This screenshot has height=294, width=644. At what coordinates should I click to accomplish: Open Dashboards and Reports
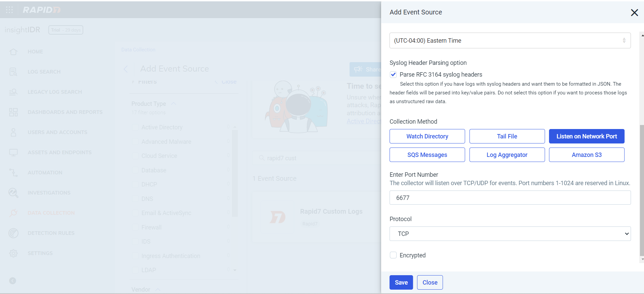pos(65,112)
